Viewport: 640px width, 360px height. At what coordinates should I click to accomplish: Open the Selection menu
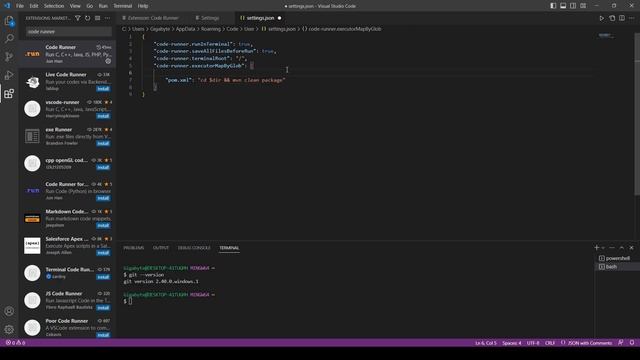[x=54, y=6]
